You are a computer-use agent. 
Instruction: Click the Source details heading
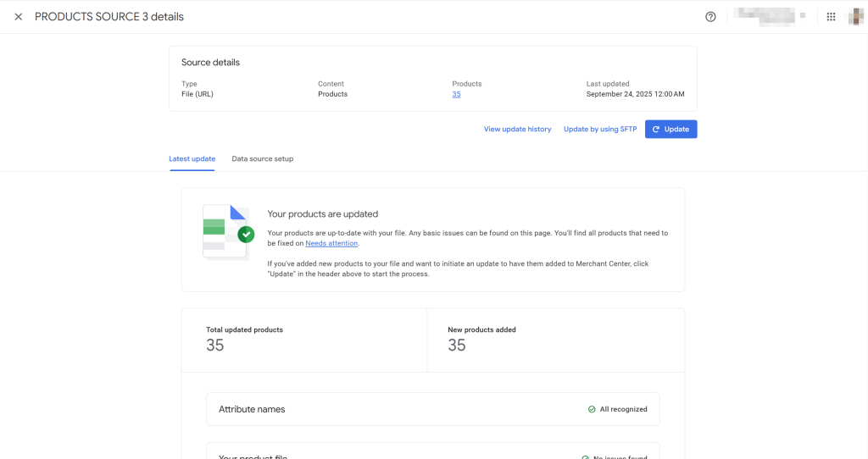tap(210, 63)
